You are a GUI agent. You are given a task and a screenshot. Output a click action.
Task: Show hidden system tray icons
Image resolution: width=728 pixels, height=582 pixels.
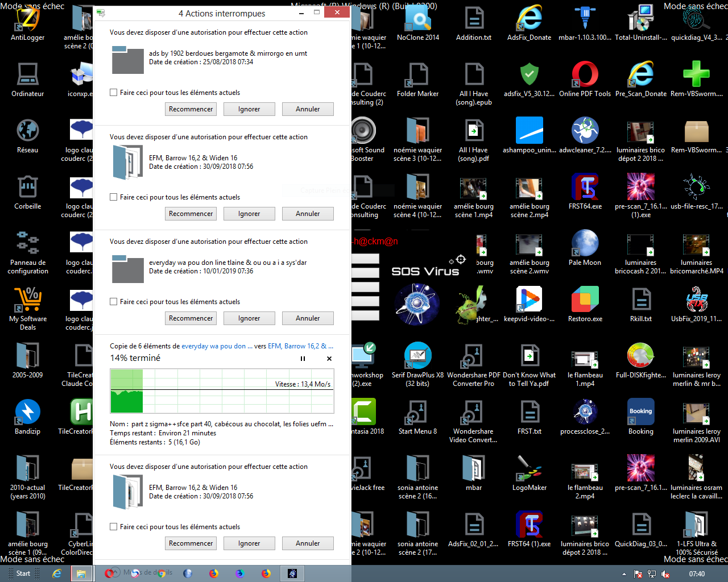624,574
